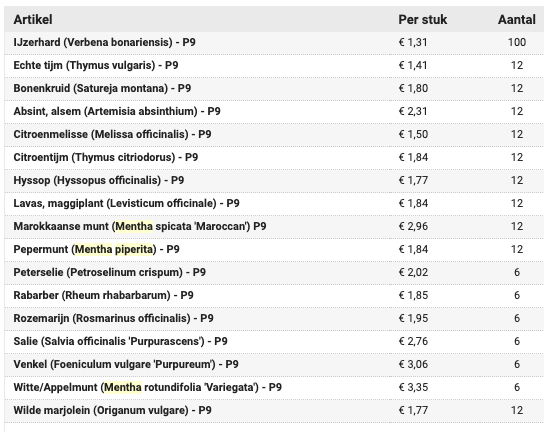This screenshot has width=544, height=432.
Task: Click the Aantal column header
Action: (517, 19)
